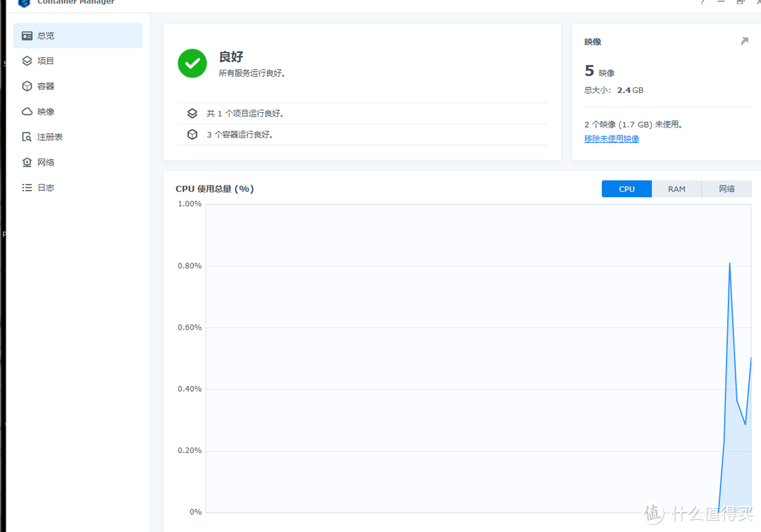Screen dimensions: 761x532
Task: Click the CPU usage chart spike
Action: click(729, 264)
